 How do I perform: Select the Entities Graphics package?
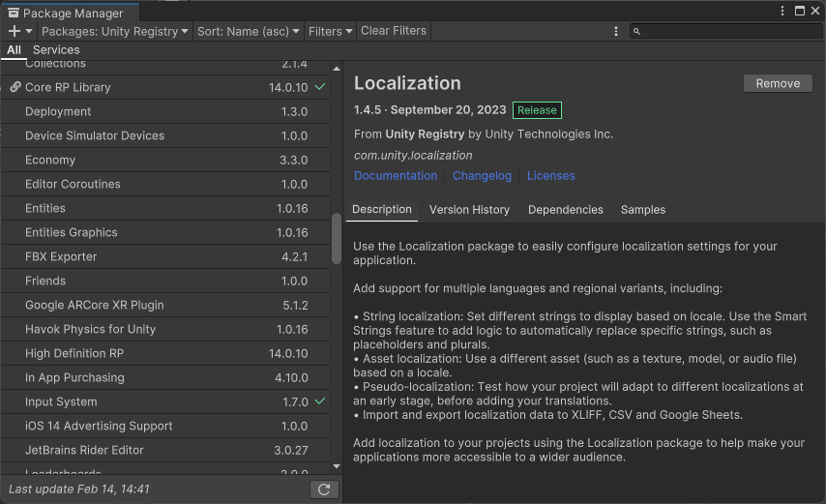click(165, 233)
